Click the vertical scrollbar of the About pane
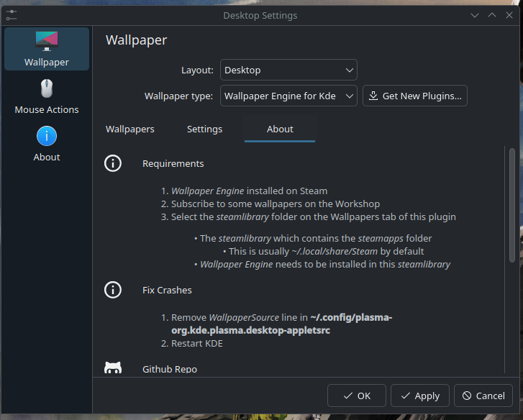This screenshot has width=523, height=420. click(x=512, y=205)
